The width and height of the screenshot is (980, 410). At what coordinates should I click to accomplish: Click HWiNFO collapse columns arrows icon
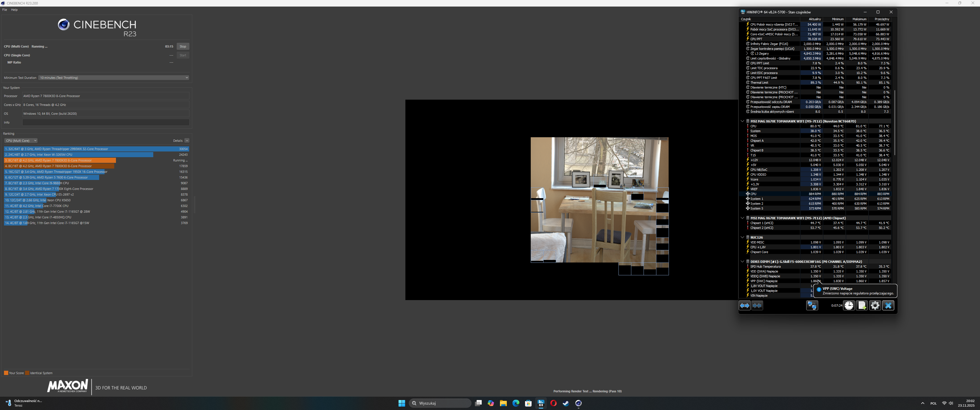[x=757, y=306]
